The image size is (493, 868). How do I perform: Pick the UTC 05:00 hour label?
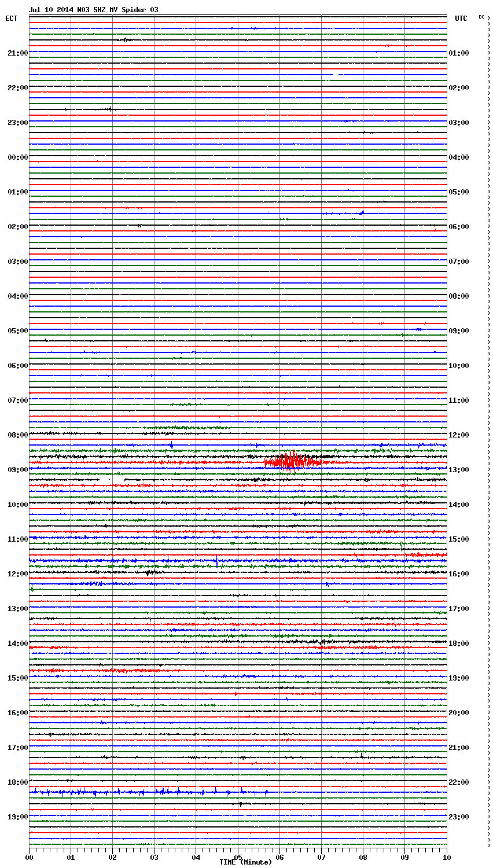[x=459, y=192]
